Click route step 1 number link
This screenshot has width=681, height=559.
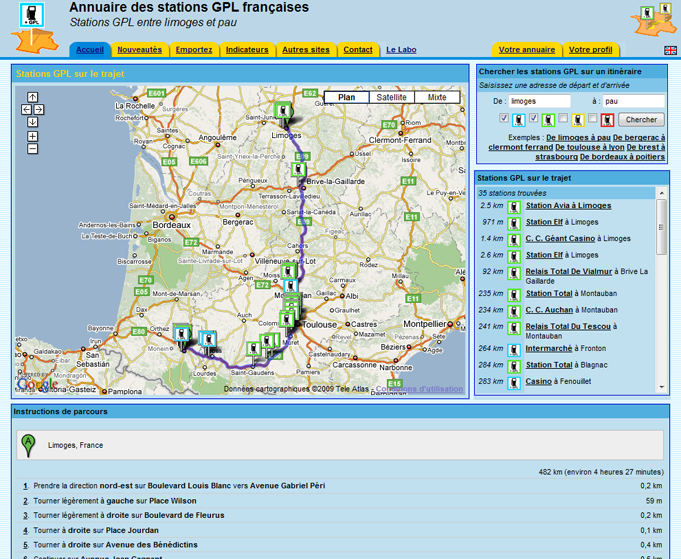[x=26, y=486]
